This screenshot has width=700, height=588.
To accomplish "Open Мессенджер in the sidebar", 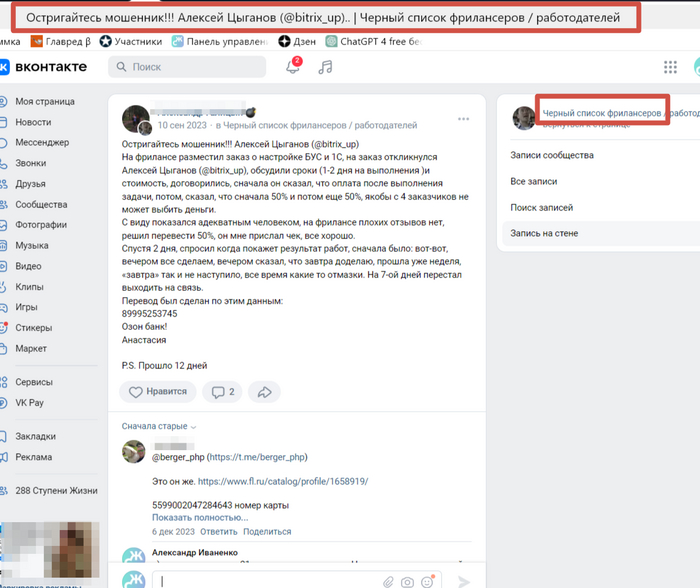I will 42,142.
